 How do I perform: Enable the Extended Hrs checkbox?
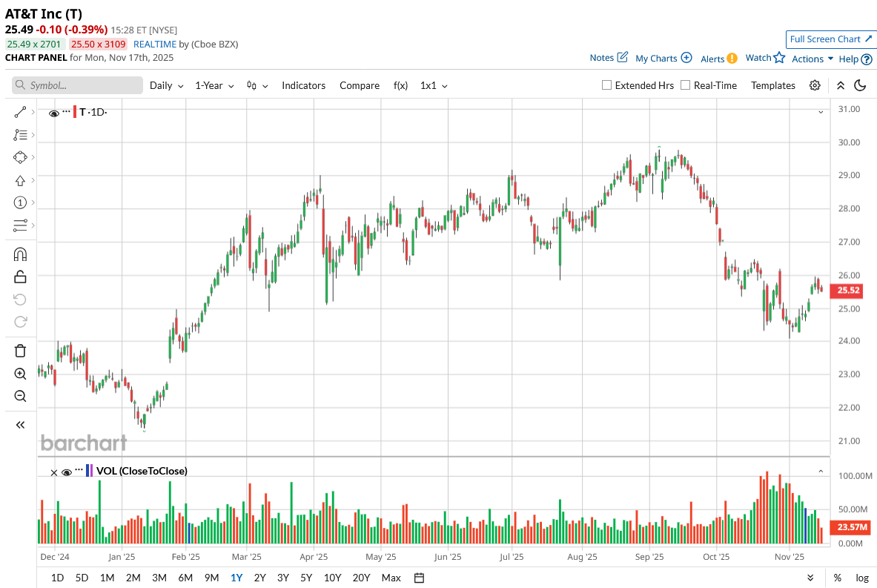coord(606,85)
